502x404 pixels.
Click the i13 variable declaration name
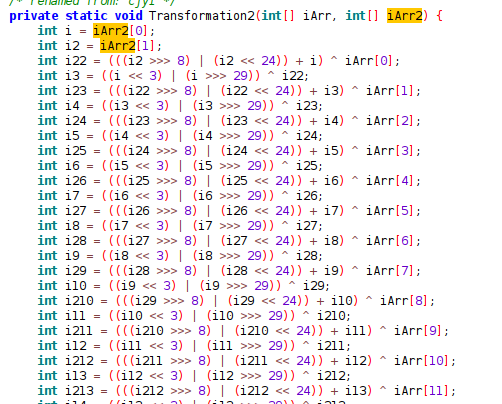(76, 376)
